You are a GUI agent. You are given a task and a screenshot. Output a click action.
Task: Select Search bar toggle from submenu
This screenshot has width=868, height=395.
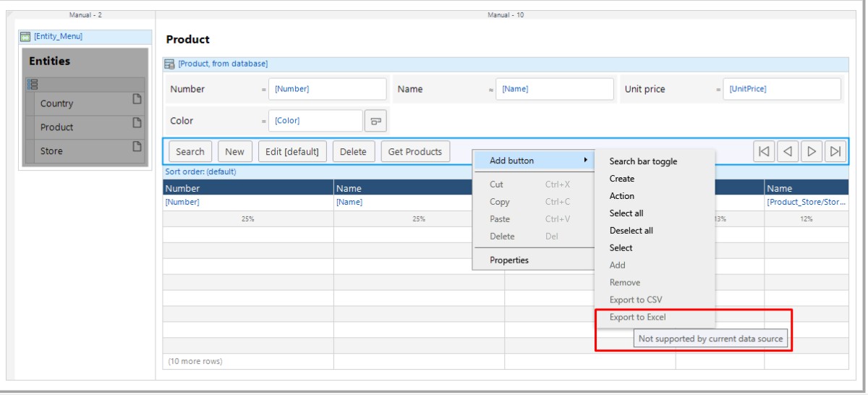(643, 161)
